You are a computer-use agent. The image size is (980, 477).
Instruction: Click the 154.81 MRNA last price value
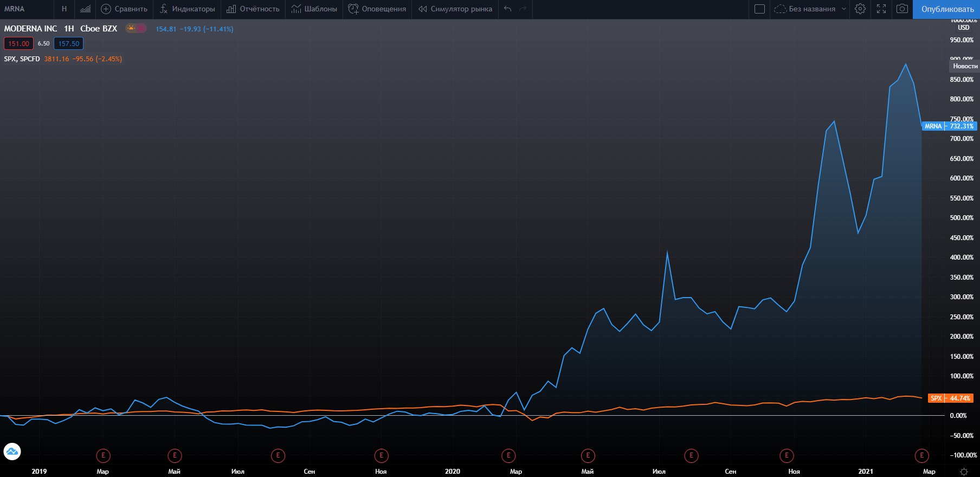tap(166, 29)
